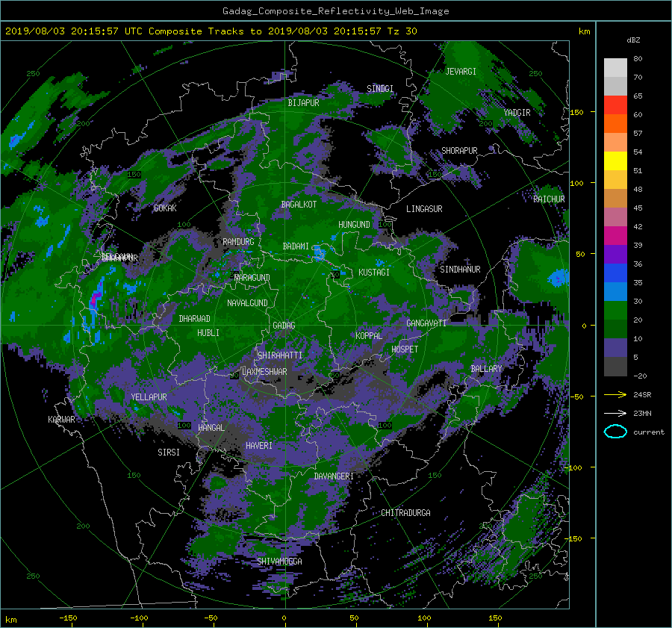Viewport: 672px width, 628px height.
Task: Click the DHARWAD city label
Action: click(x=194, y=319)
